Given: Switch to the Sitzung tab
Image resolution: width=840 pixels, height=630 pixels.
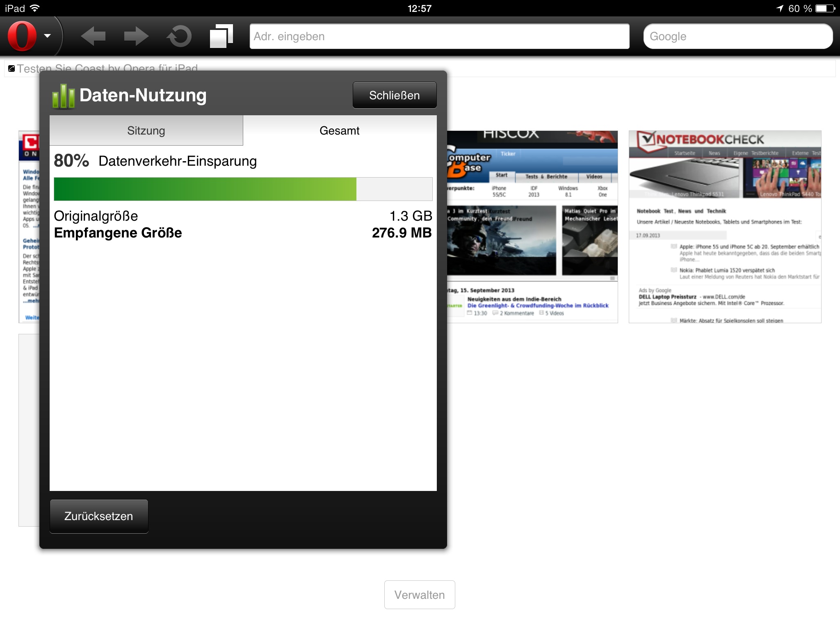Looking at the screenshot, I should click(x=146, y=130).
